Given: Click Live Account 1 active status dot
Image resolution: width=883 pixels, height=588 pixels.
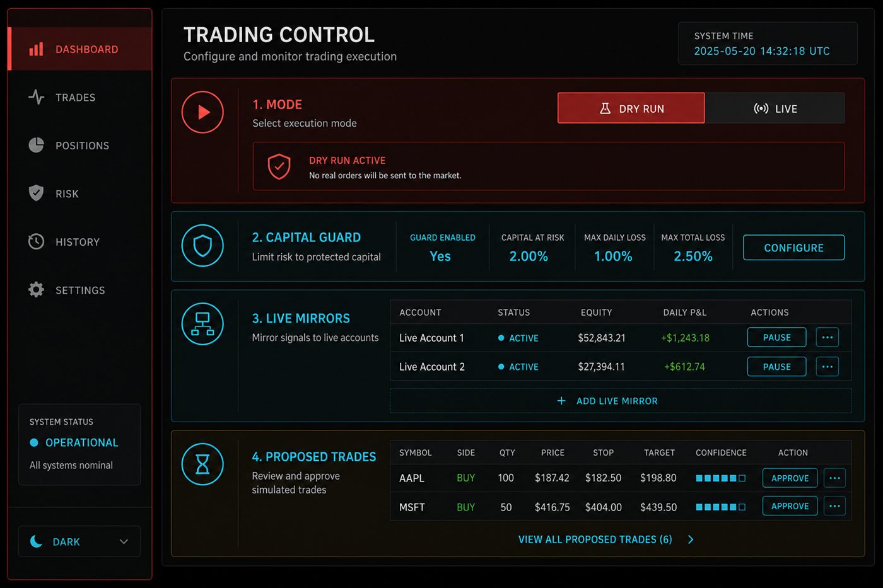Looking at the screenshot, I should tap(501, 338).
